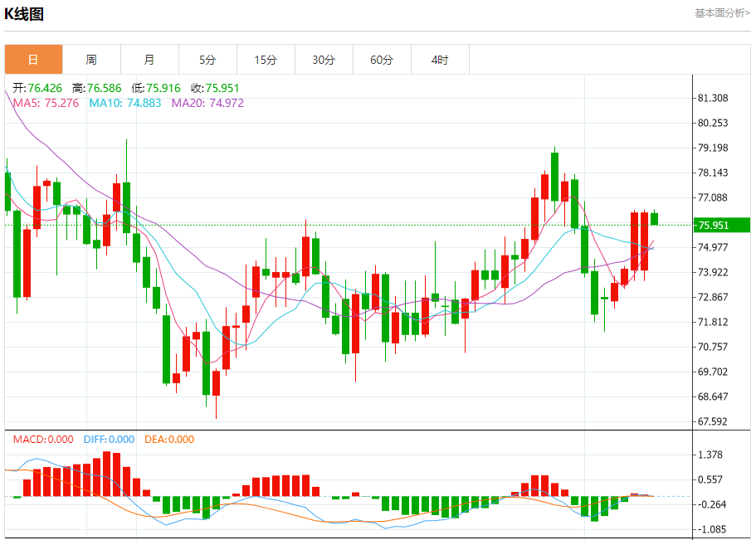Open the 4时 interval tab
Image resolution: width=756 pixels, height=540 pixels.
click(x=440, y=59)
